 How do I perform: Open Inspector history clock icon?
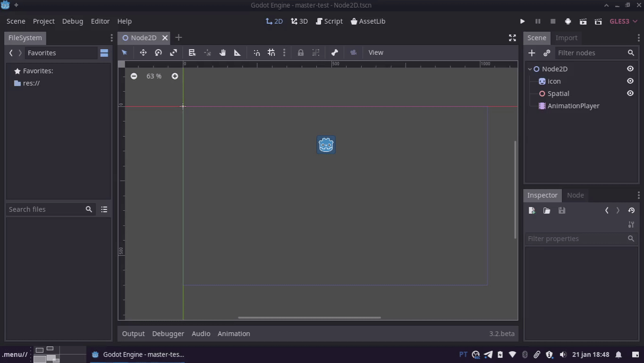coord(631,210)
